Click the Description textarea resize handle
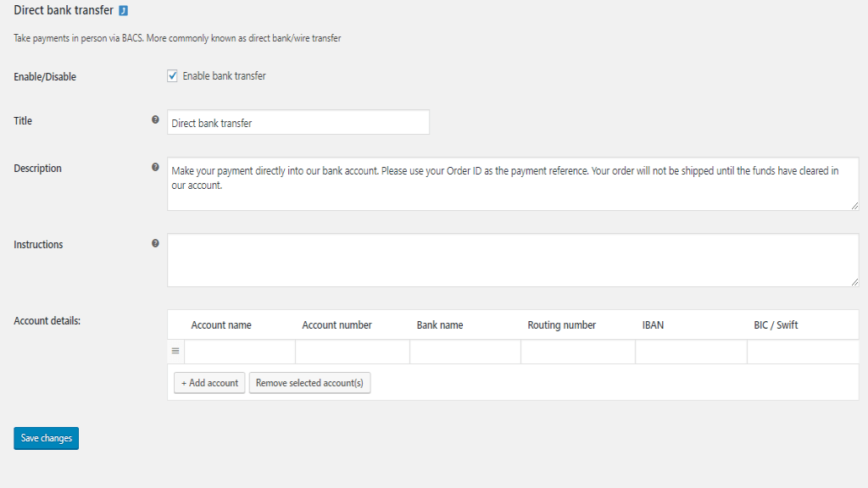868x488 pixels. point(854,206)
